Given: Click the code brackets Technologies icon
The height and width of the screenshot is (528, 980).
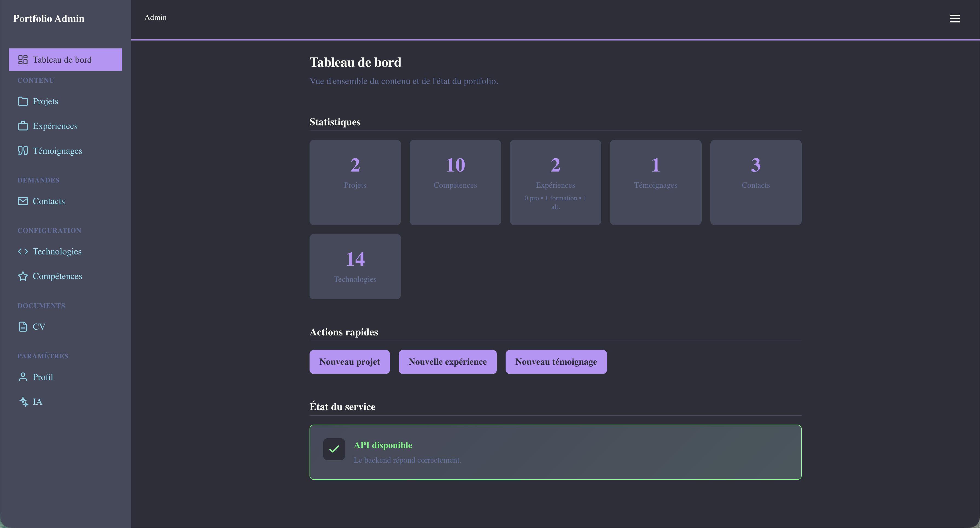Looking at the screenshot, I should pyautogui.click(x=23, y=252).
